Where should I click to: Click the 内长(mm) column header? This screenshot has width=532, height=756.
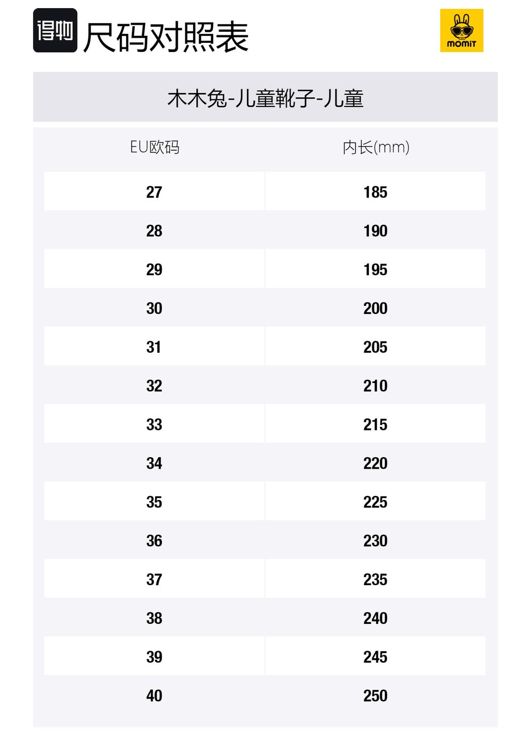click(375, 147)
